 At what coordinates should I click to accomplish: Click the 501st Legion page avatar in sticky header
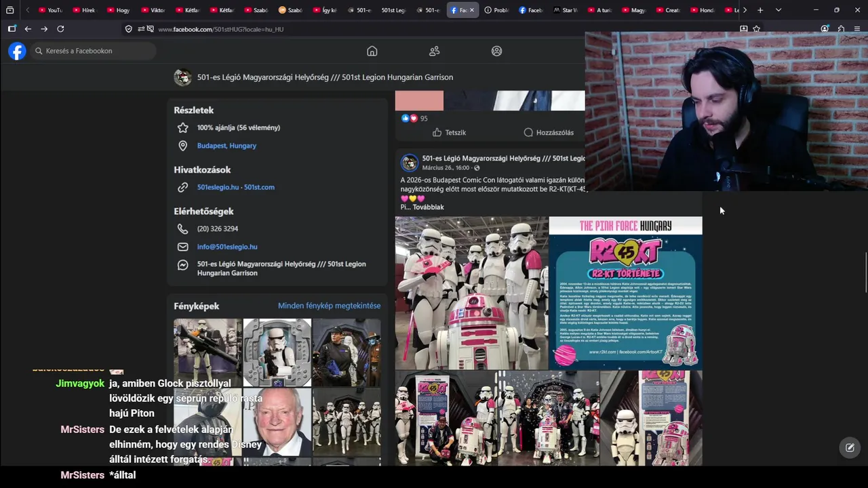[x=182, y=77]
